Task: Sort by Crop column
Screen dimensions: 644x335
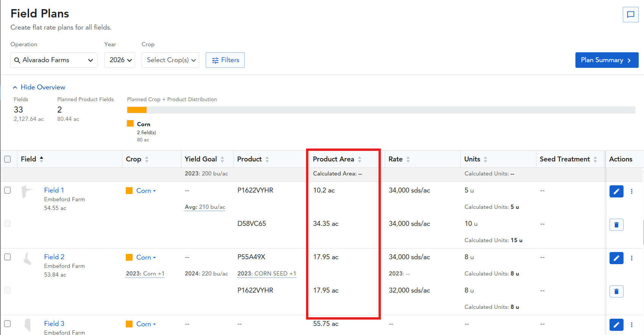Action: [x=147, y=160]
